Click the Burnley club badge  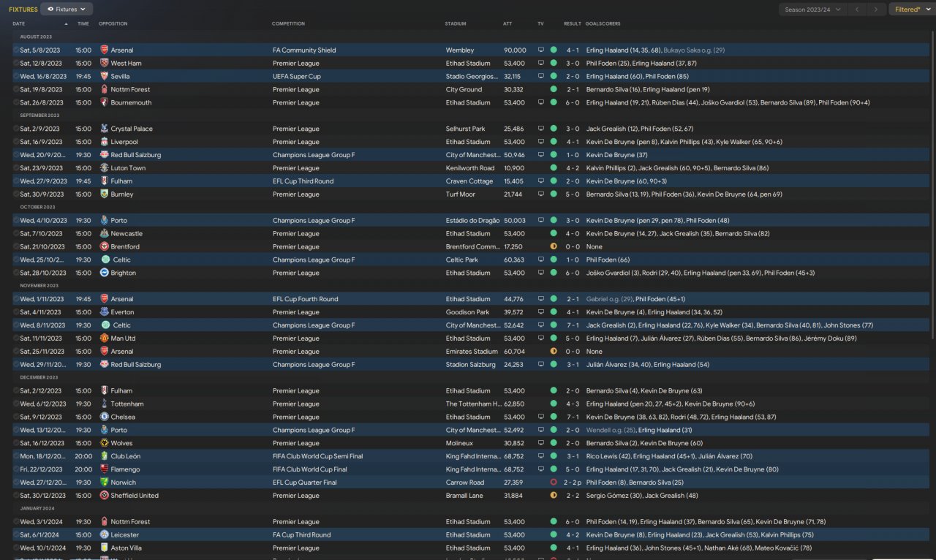pos(105,194)
